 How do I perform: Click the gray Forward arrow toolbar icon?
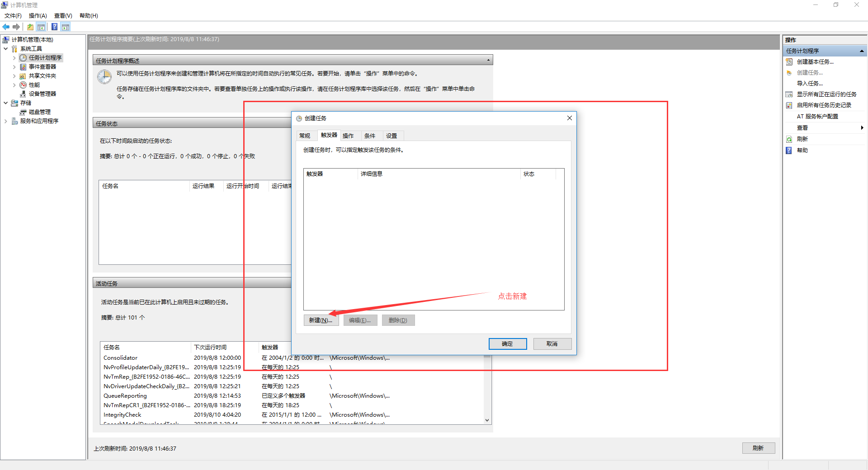point(16,27)
